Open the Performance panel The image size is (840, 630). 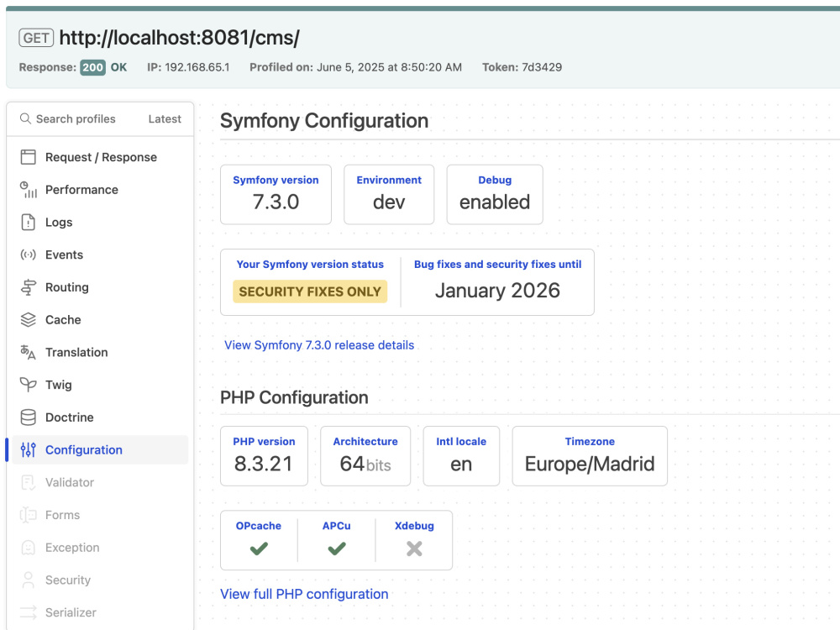pos(100,190)
